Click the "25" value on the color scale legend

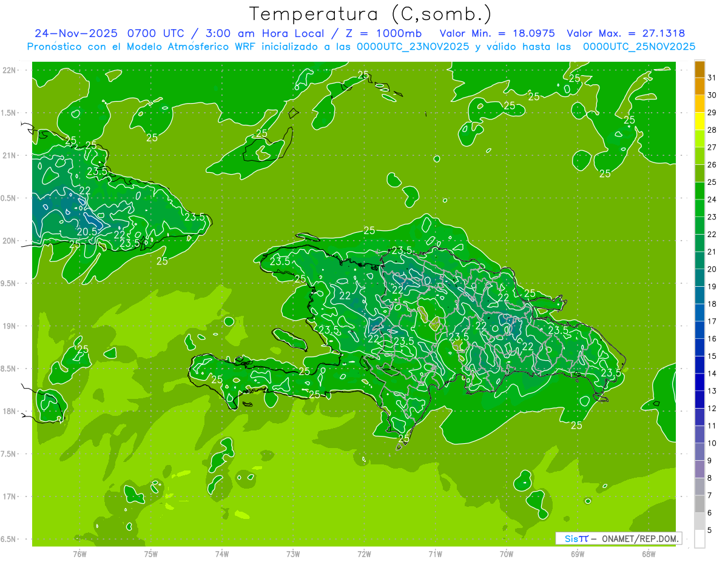(x=712, y=182)
